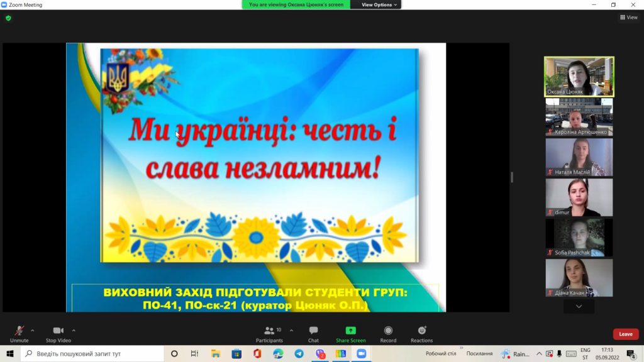644x362 pixels.
Task: Open video options arrow beside Stop Video
Action: coord(74,330)
